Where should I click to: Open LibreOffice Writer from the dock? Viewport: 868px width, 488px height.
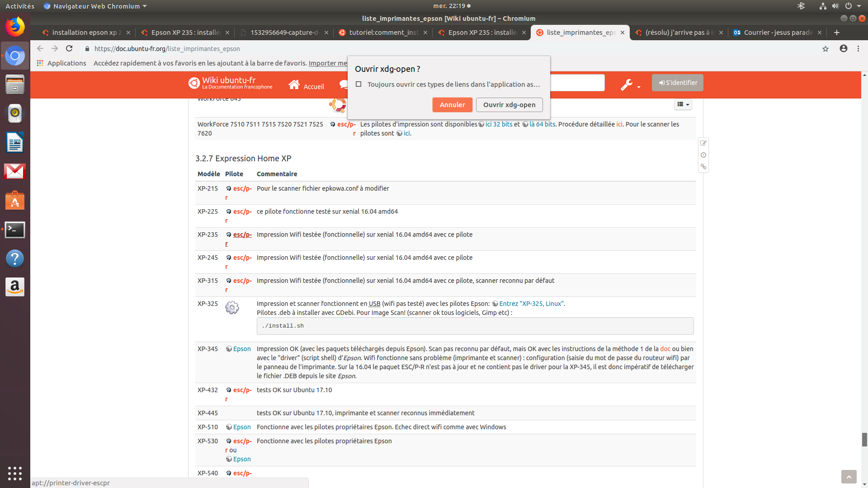pyautogui.click(x=15, y=142)
